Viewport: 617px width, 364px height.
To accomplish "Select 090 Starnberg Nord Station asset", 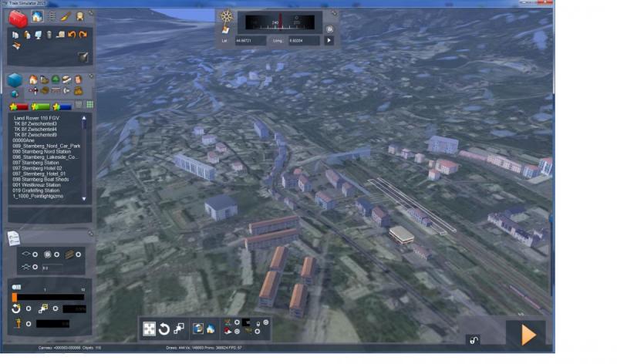I will coord(42,151).
